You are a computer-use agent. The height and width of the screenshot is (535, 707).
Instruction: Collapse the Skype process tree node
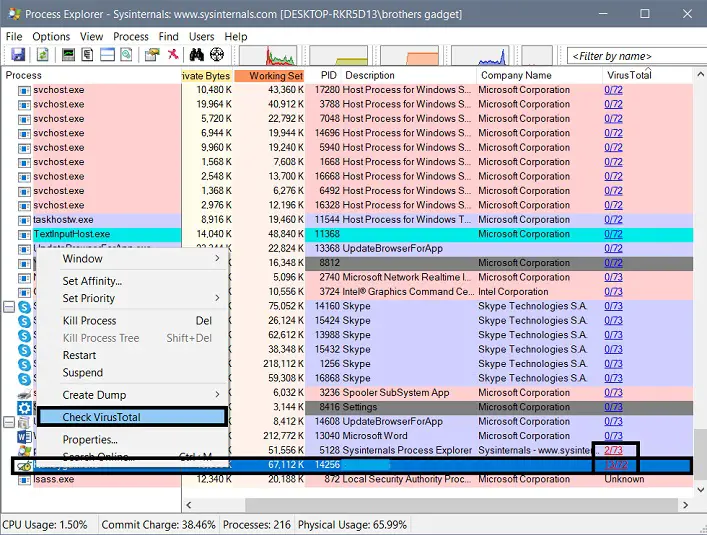click(9, 307)
